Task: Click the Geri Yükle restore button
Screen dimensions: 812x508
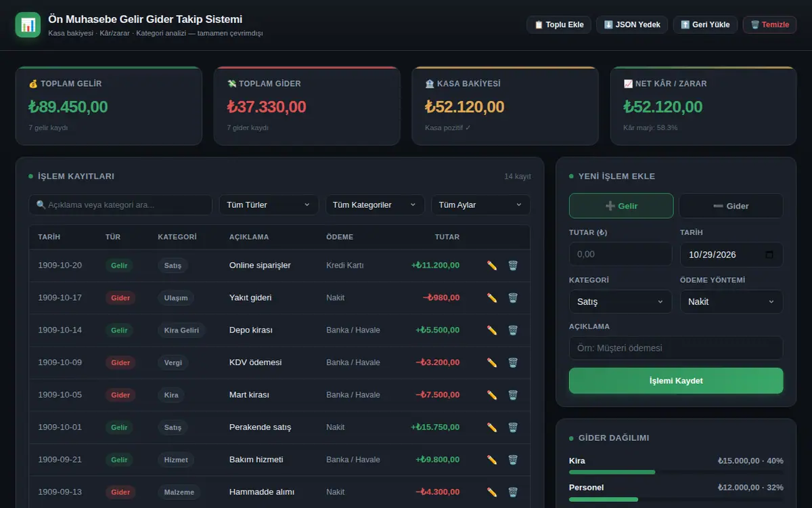Action: click(x=705, y=25)
